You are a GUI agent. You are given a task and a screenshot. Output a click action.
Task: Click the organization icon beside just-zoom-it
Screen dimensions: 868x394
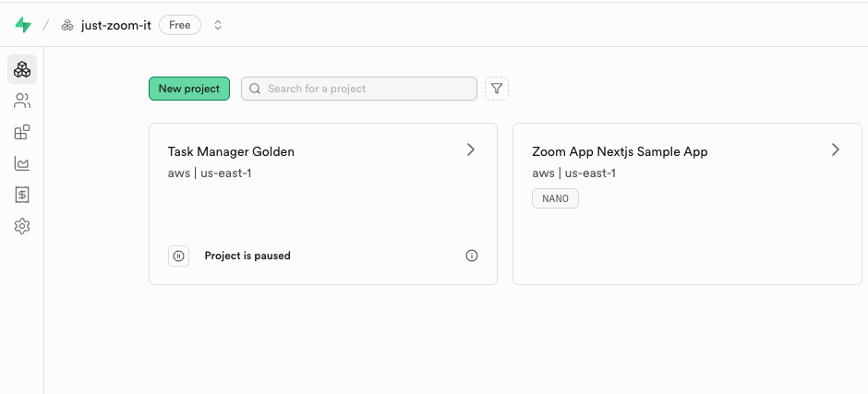tap(67, 25)
